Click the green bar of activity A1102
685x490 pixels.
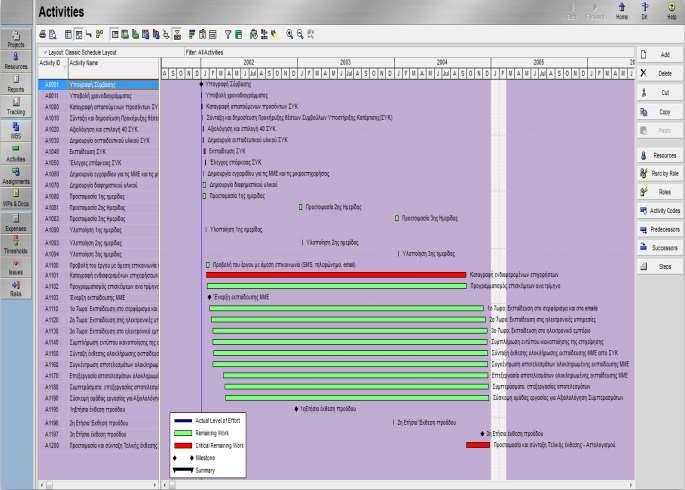point(337,286)
